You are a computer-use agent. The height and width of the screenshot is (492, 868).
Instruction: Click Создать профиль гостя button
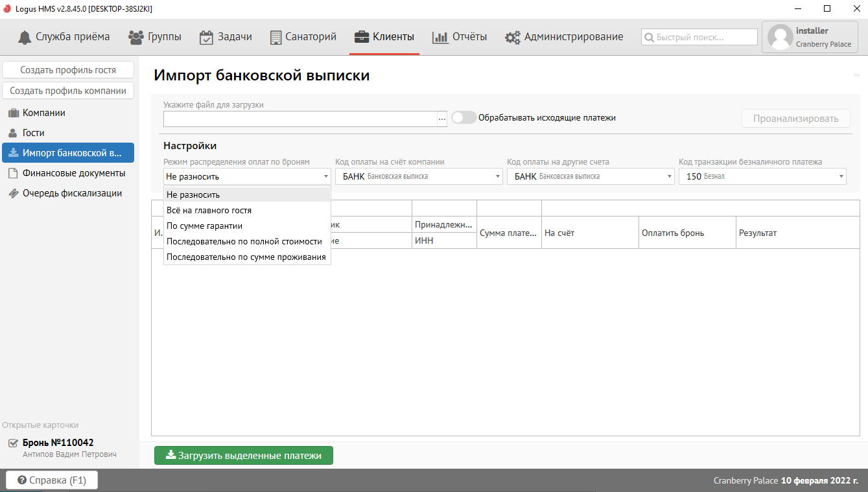tap(68, 70)
